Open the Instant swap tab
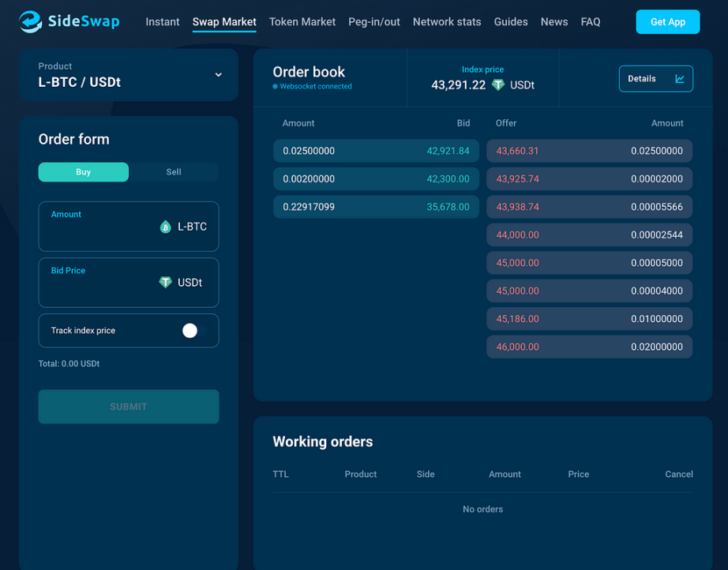This screenshot has width=728, height=570. click(163, 22)
